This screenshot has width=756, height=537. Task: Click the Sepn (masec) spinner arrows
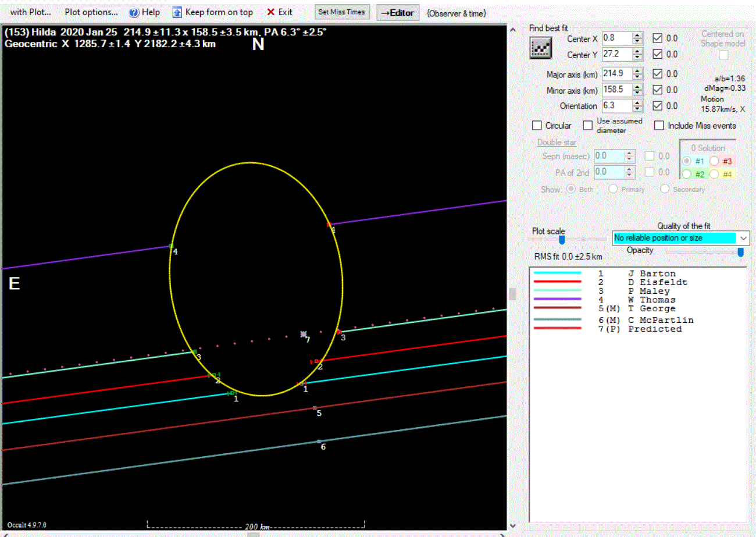point(630,156)
